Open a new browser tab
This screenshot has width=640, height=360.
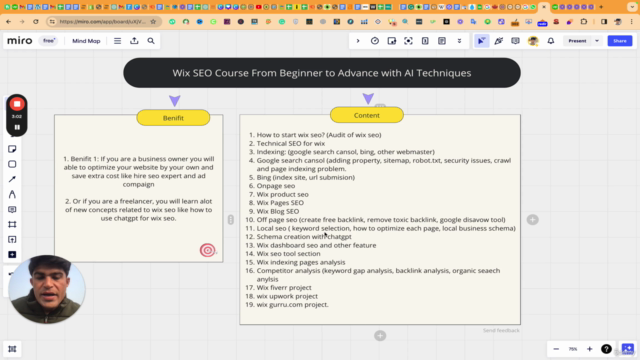[601, 7]
